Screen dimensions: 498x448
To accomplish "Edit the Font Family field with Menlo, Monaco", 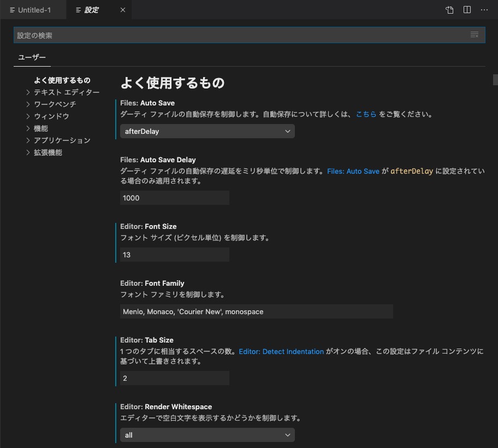I will tap(257, 312).
